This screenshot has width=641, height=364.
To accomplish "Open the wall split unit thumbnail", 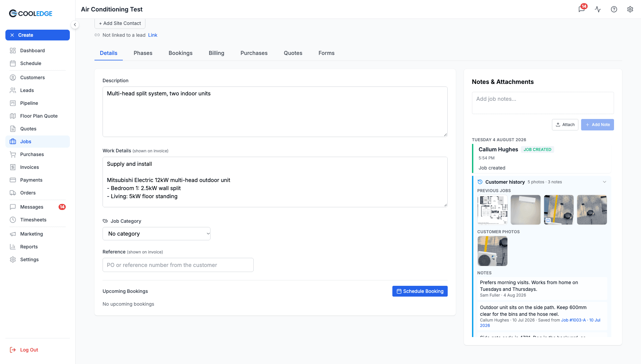I will (x=526, y=210).
